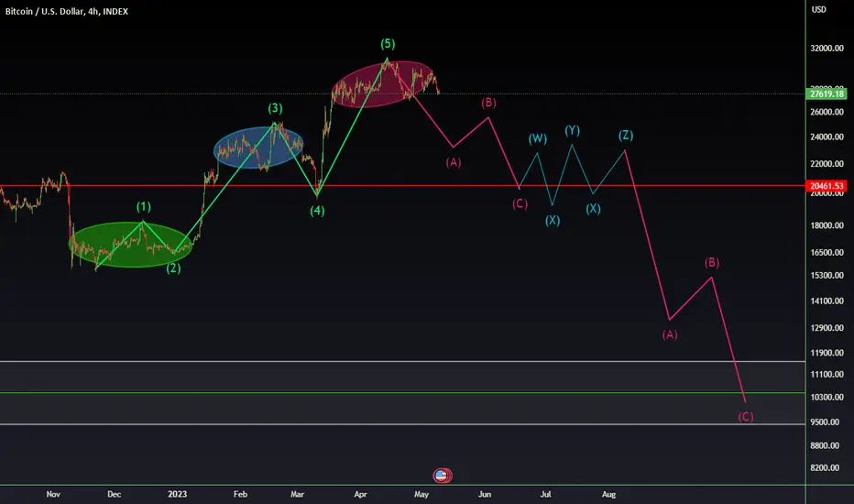This screenshot has width=854, height=504.
Task: Click the 18000.00 price axis label
Action: [827, 225]
